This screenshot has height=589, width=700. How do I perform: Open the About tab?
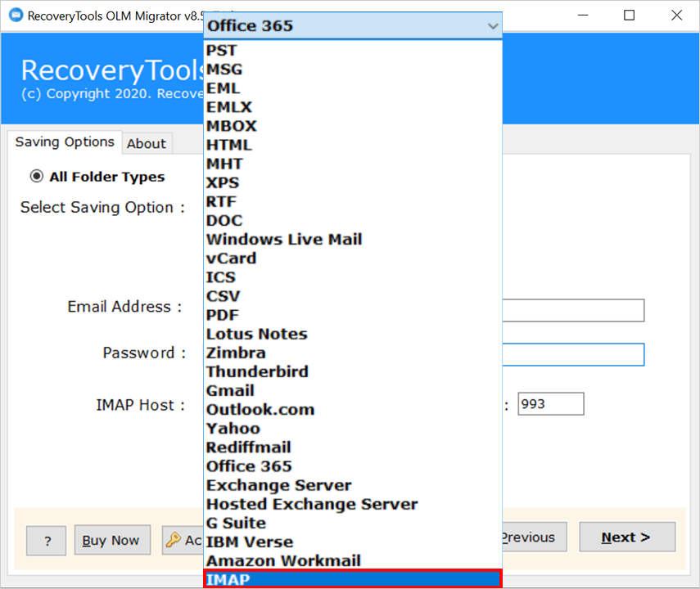[147, 144]
